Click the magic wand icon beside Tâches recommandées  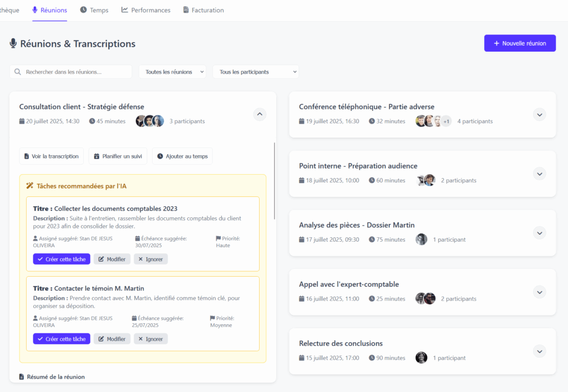30,186
